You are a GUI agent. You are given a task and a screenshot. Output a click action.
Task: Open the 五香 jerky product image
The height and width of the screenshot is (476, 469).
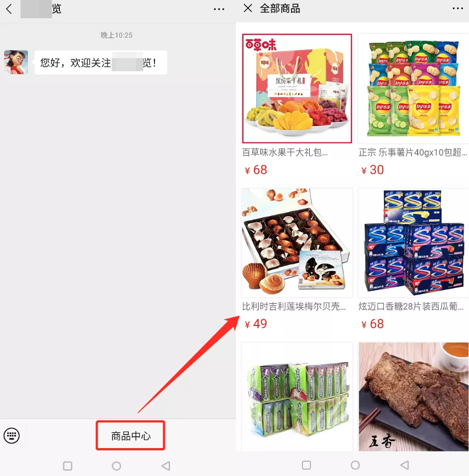(x=414, y=397)
